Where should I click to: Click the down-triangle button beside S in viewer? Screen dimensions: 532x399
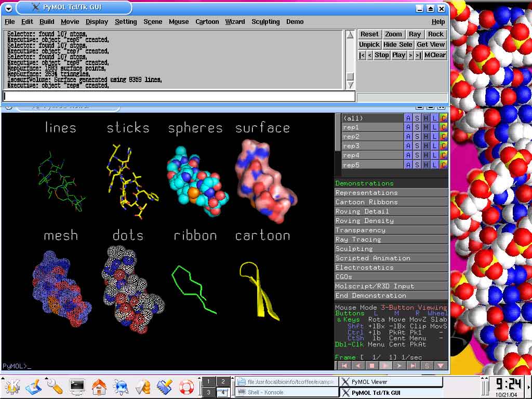click(x=441, y=366)
